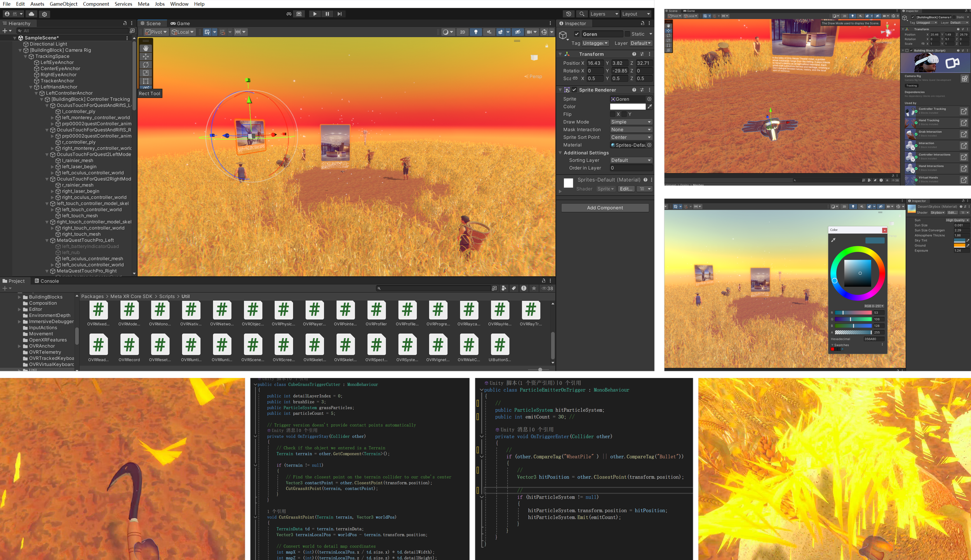Screen dimensions: 971x560
Task: Select the Rotate tool in Scene overlay
Action: point(146,65)
